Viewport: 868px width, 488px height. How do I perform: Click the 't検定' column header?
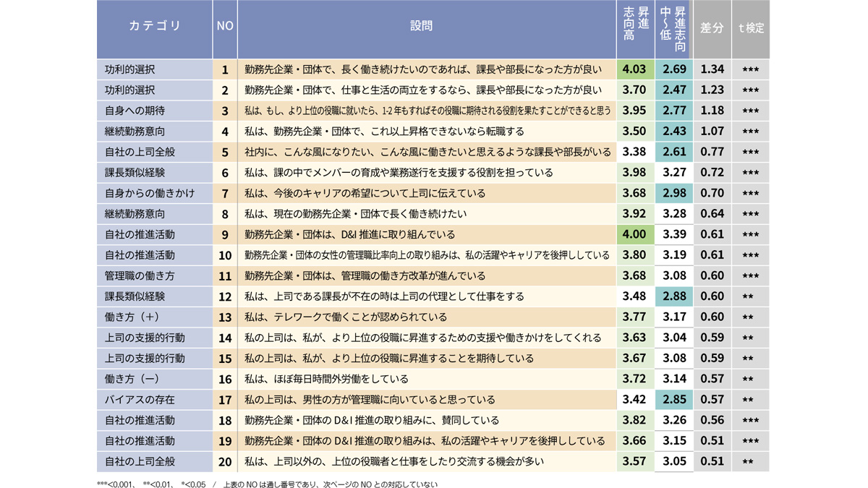pos(751,29)
